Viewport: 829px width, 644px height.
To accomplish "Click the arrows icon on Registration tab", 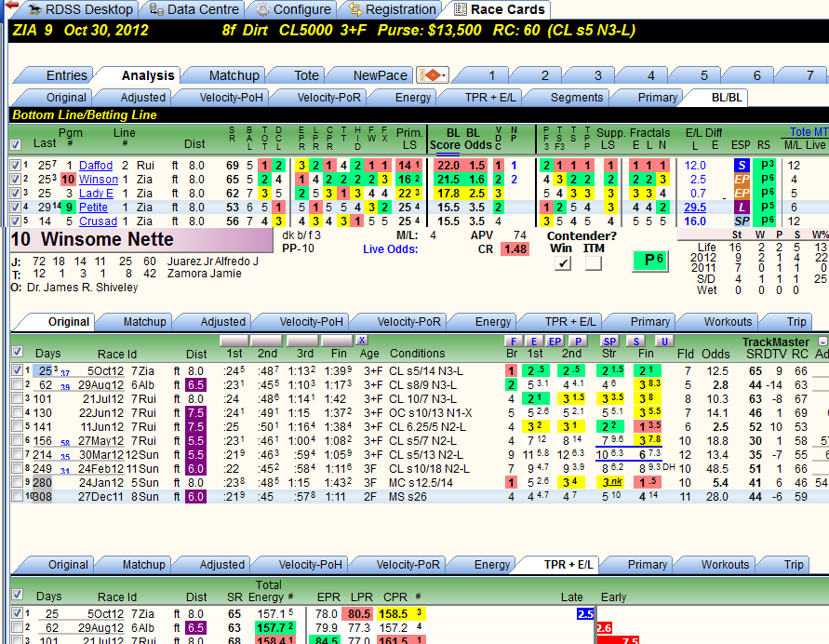I will tap(355, 9).
